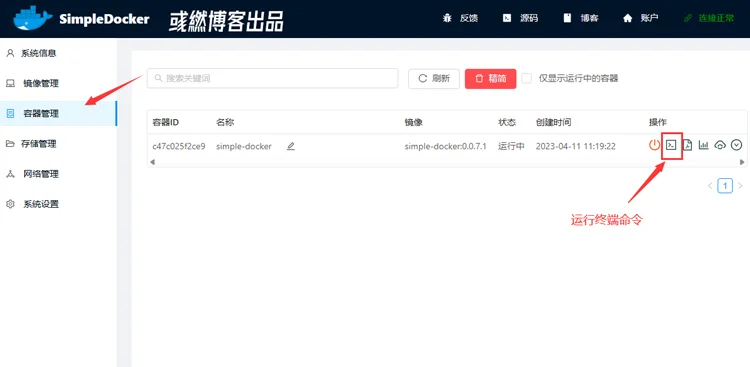Viewport: 750px width, 367px height.
Task: Click the table's right scroll arrow
Action: coord(742,162)
